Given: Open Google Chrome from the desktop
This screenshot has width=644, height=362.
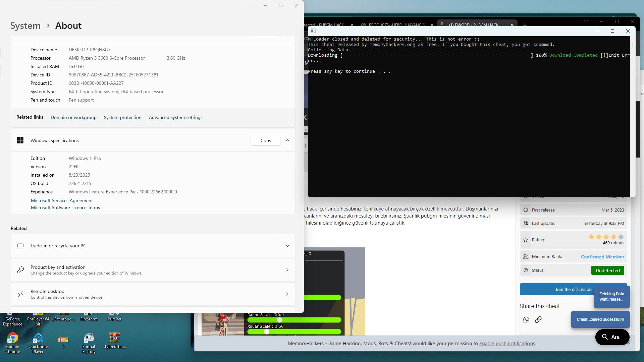Looking at the screenshot, I should tap(12, 343).
